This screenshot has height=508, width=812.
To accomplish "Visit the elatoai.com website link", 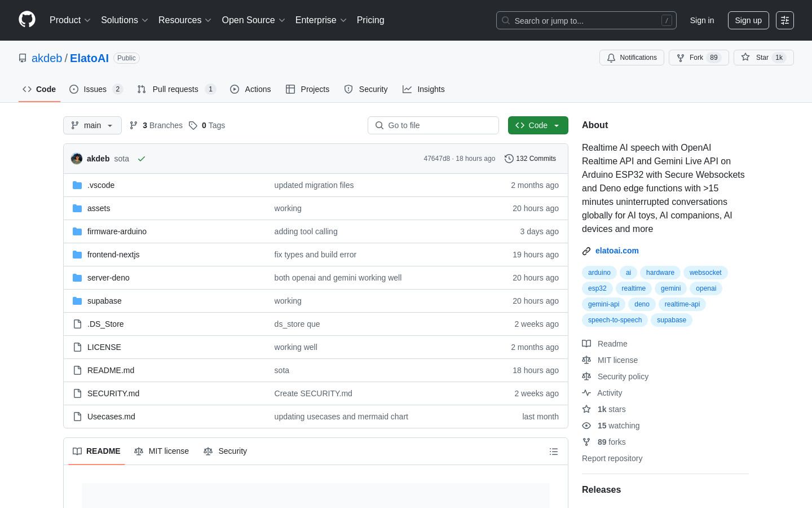I will click(617, 251).
